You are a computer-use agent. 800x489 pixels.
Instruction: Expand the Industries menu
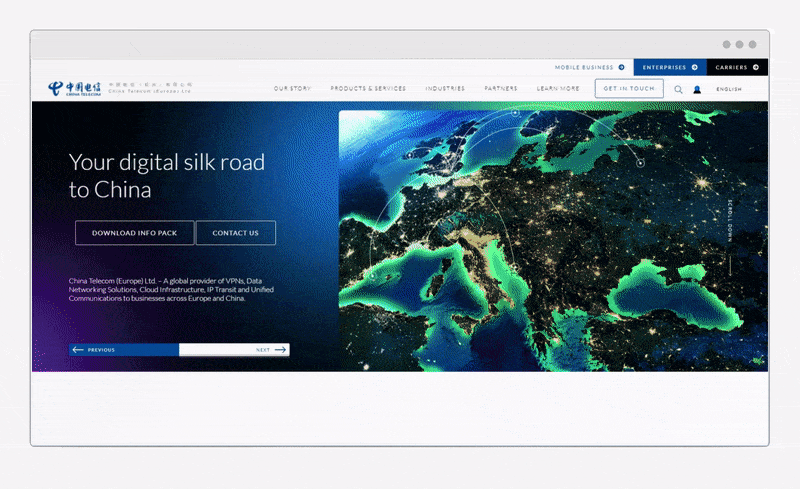445,89
